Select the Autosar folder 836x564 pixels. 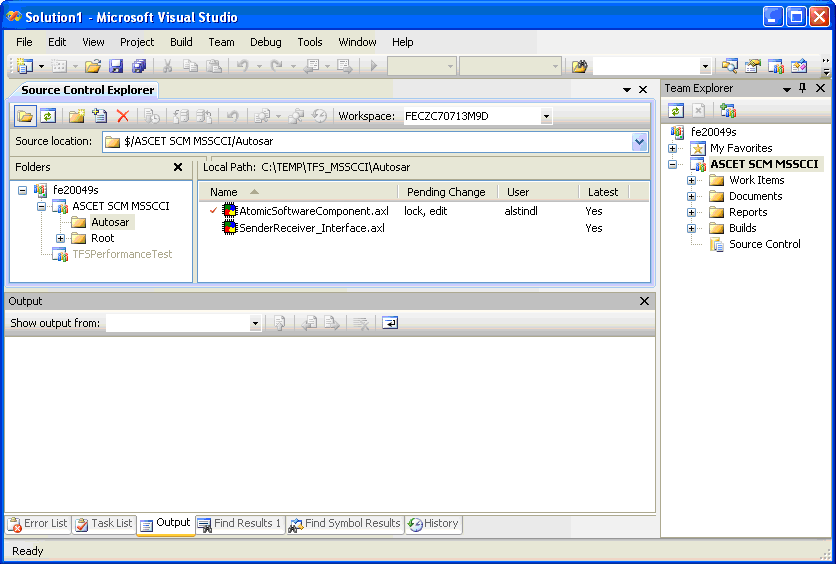pos(110,222)
